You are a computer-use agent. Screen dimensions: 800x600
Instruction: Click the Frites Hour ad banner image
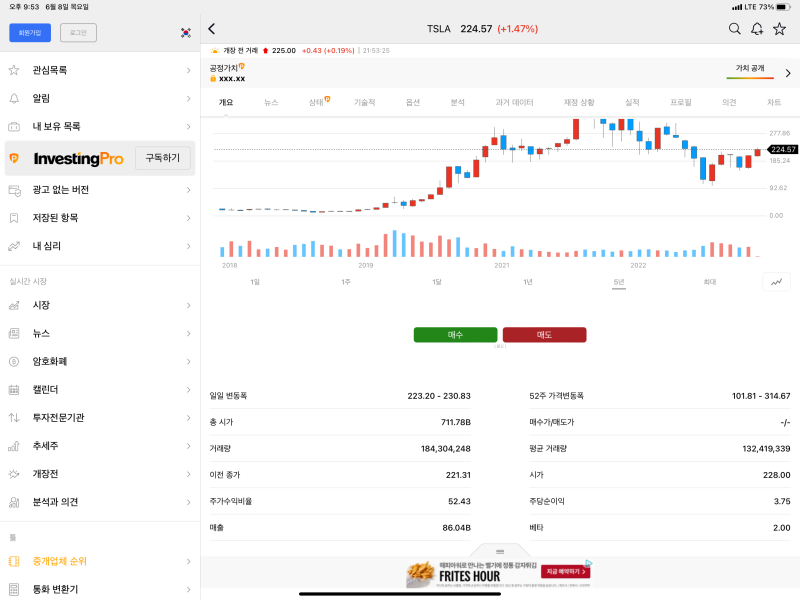coord(498,573)
